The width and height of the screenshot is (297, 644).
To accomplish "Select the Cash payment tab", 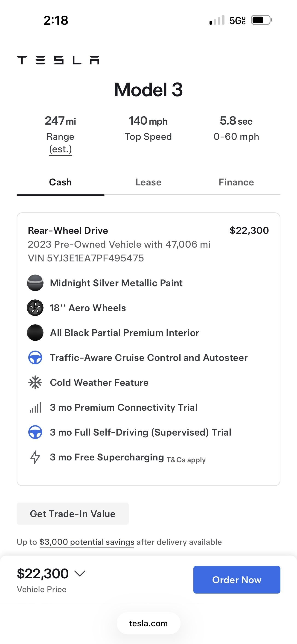I will 60,182.
